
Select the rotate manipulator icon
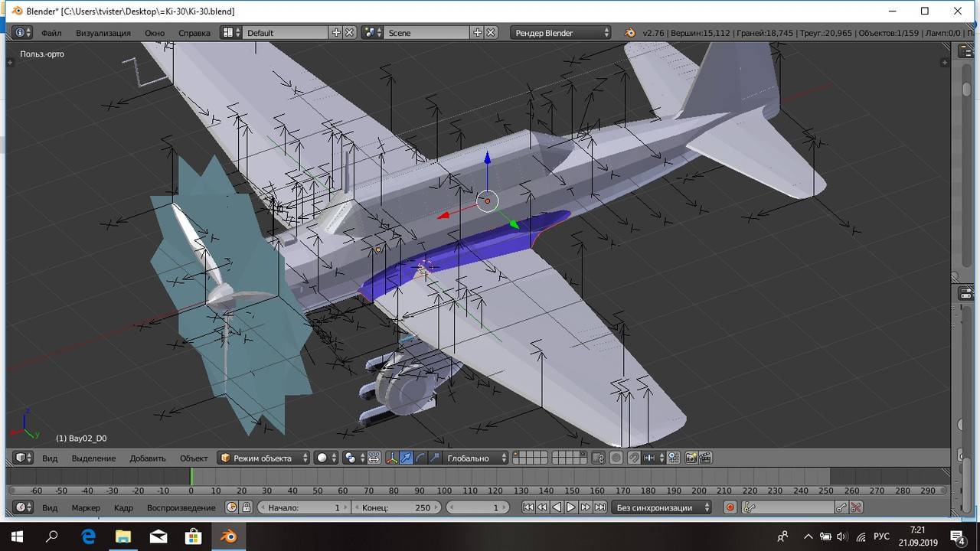pyautogui.click(x=420, y=458)
